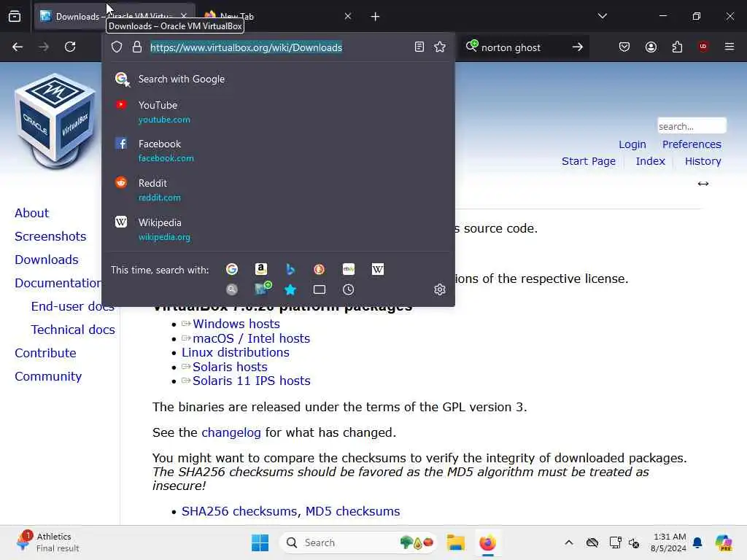Search history using the clock icon
Viewport: 747px width, 560px height.
[349, 289]
